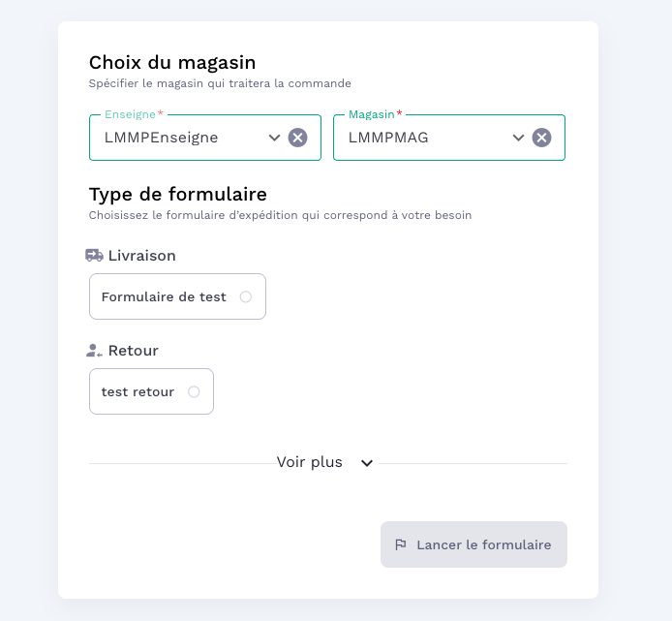The image size is (672, 621).
Task: Click the Type de formulaire heading
Action: 178,195
